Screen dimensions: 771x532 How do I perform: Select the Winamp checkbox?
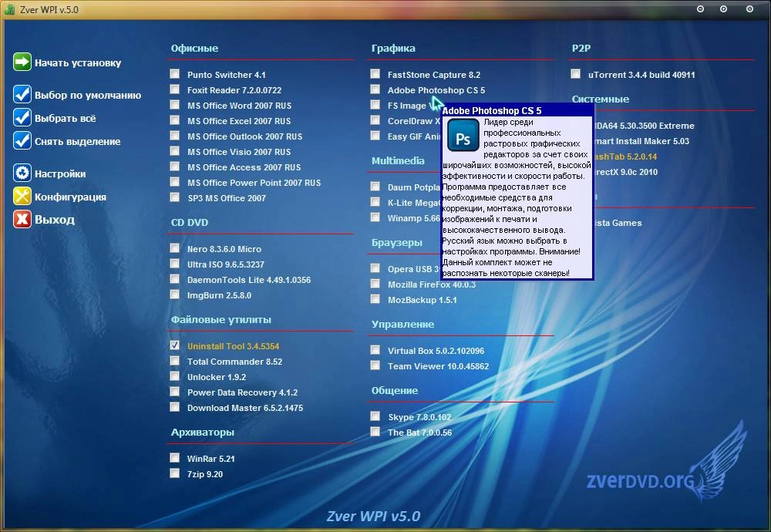375,217
